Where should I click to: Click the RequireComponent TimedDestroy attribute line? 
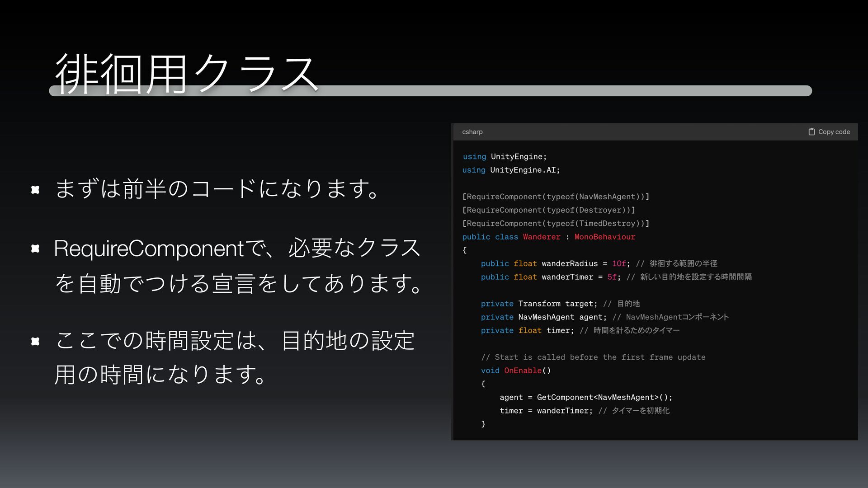click(x=555, y=223)
